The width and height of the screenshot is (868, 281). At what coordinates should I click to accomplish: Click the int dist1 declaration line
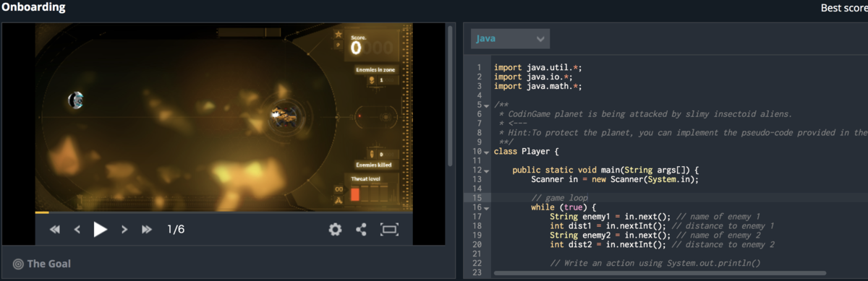[662, 226]
